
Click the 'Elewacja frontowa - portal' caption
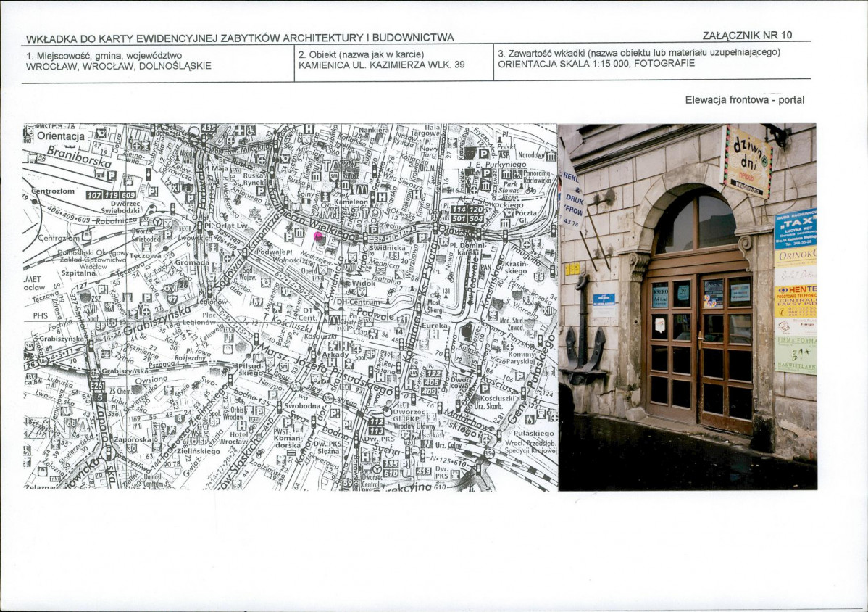(744, 100)
